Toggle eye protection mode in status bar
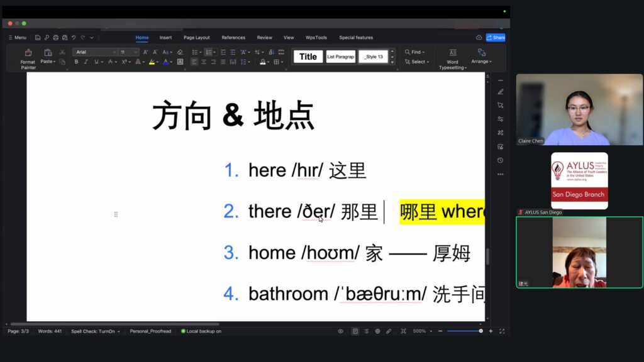The height and width of the screenshot is (362, 644). (x=340, y=331)
